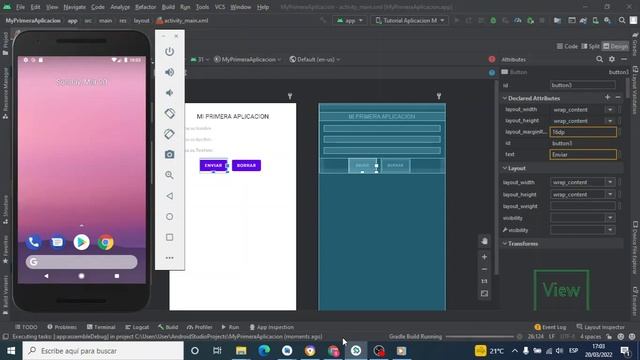Minimize the Attributes panel
Screen dimensions: 640x360
tap(624, 59)
